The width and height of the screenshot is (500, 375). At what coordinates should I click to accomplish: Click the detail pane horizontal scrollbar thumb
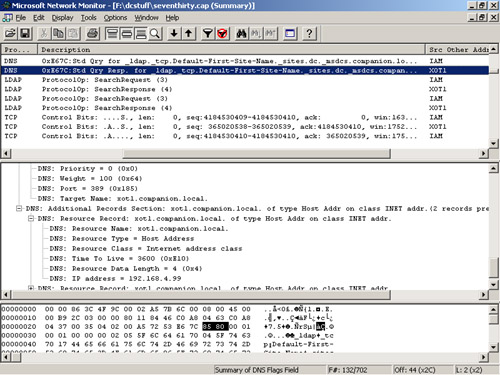(201, 295)
